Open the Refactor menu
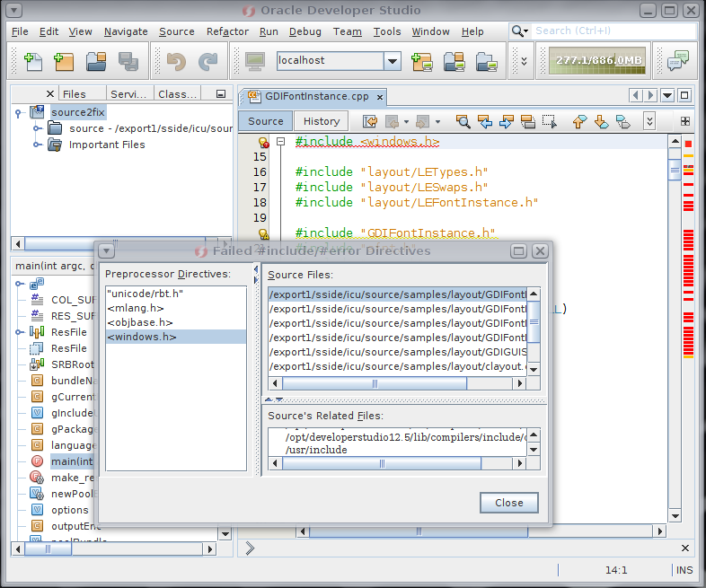The width and height of the screenshot is (706, 588). coord(227,31)
